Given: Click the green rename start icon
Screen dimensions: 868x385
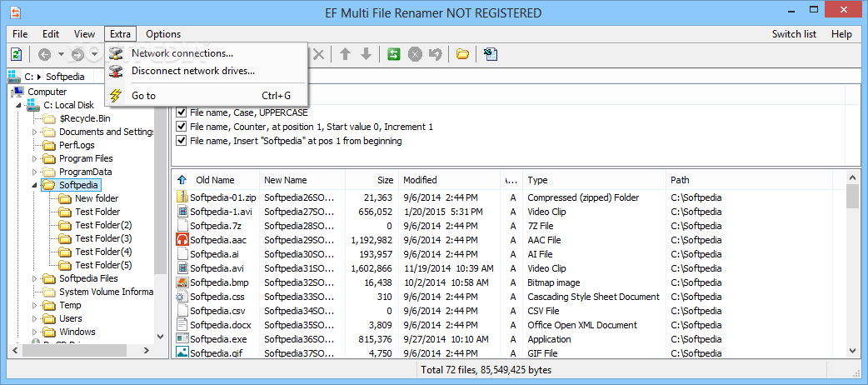Looking at the screenshot, I should pos(393,54).
